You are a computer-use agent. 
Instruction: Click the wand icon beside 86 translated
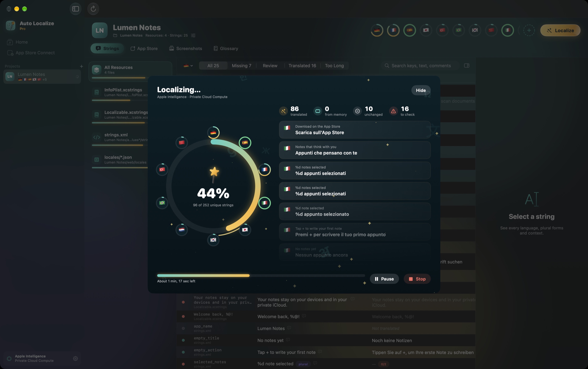(283, 111)
